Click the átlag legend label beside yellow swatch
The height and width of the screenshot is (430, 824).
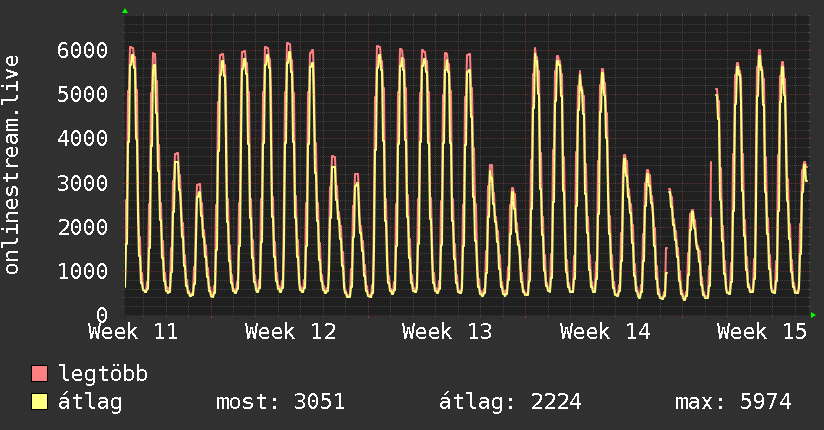click(x=90, y=402)
